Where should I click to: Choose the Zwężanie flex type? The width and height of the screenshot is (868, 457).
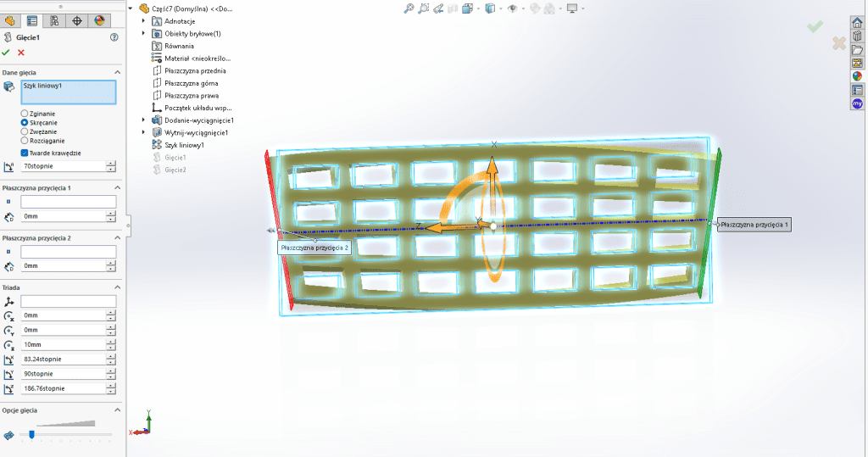pyautogui.click(x=25, y=131)
